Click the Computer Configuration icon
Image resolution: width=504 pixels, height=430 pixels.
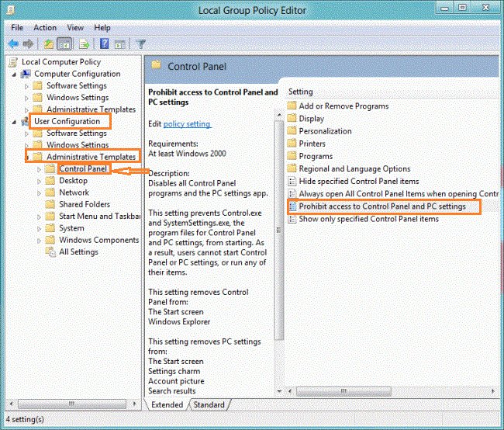point(26,74)
